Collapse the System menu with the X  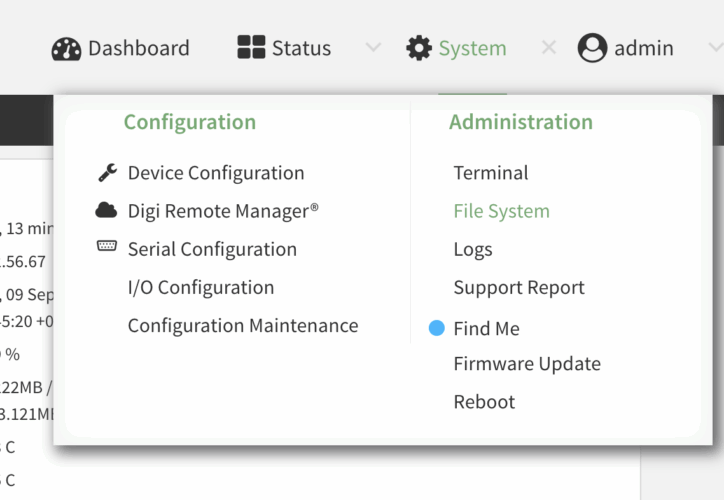click(548, 48)
